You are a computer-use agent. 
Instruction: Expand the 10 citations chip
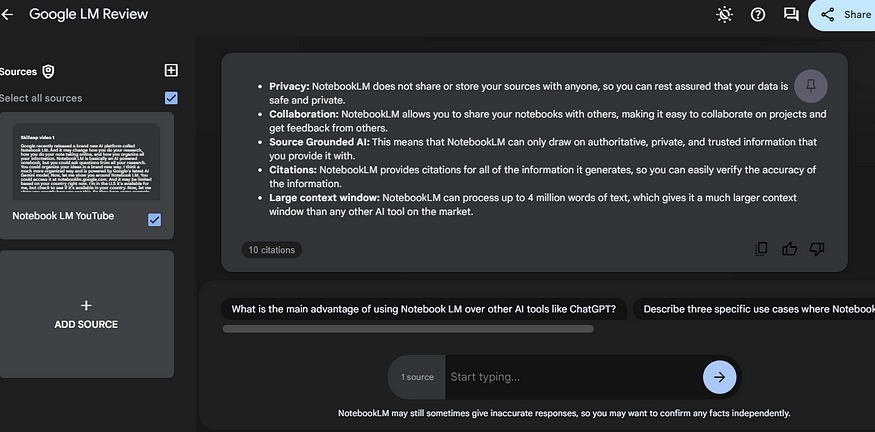click(272, 250)
